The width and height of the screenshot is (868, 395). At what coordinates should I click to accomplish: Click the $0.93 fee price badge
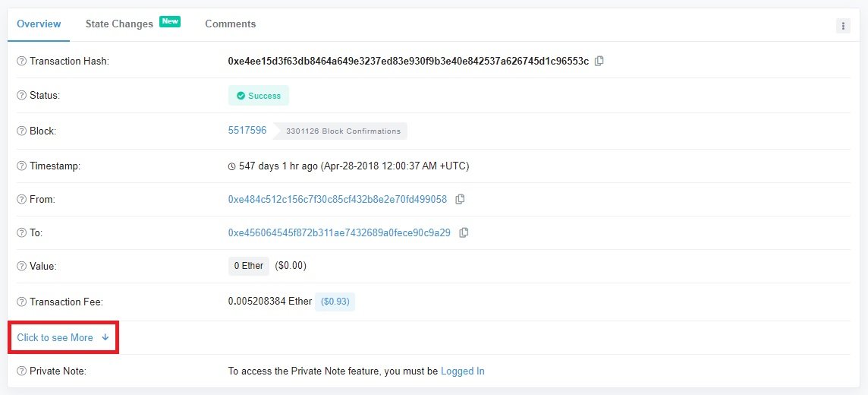coord(335,302)
